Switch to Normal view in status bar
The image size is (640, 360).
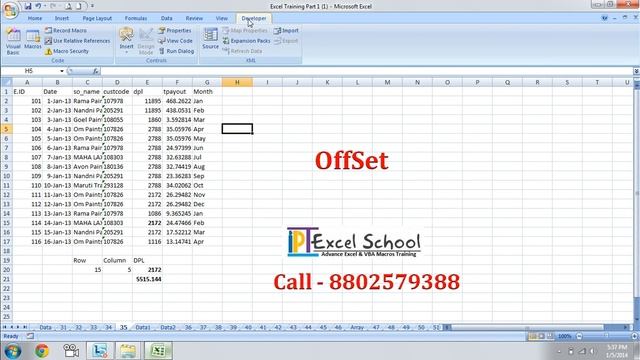point(533,336)
